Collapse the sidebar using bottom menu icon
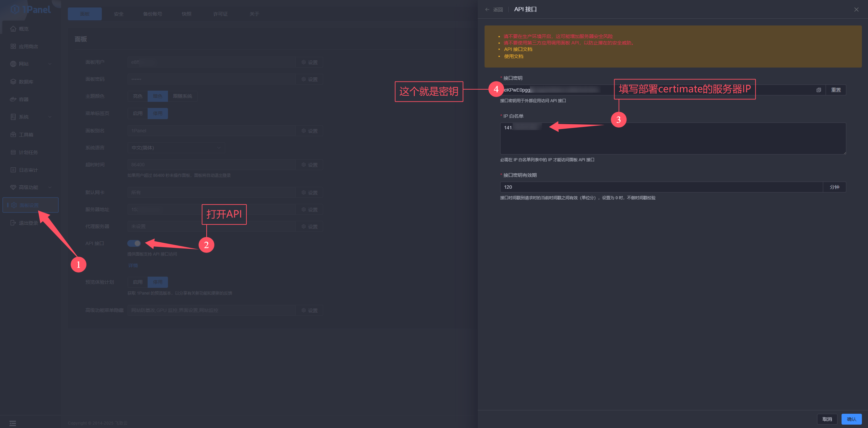 [x=13, y=423]
